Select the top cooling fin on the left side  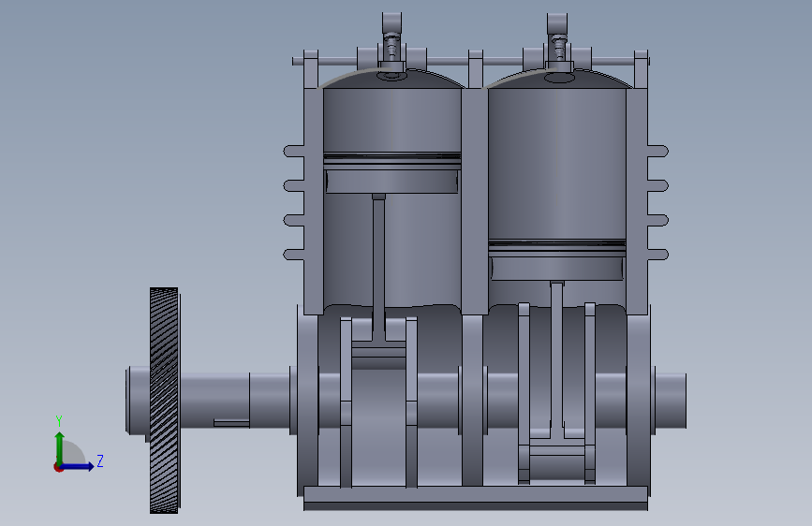click(294, 152)
